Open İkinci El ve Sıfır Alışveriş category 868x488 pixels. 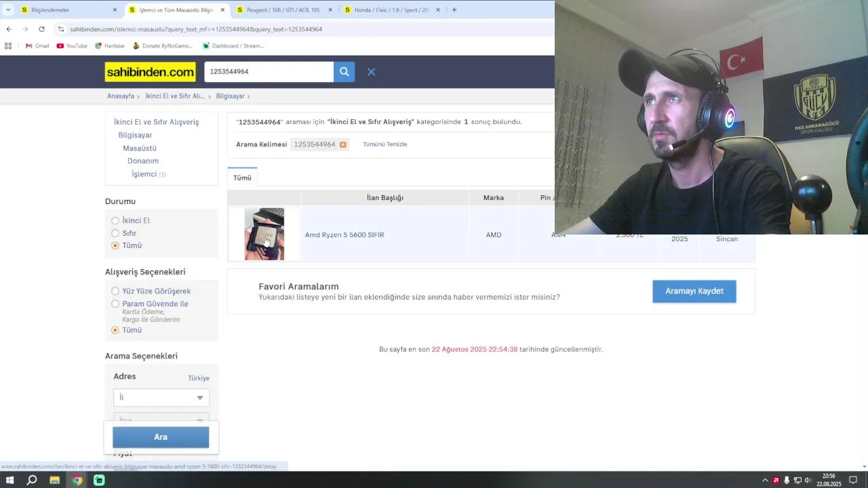156,122
